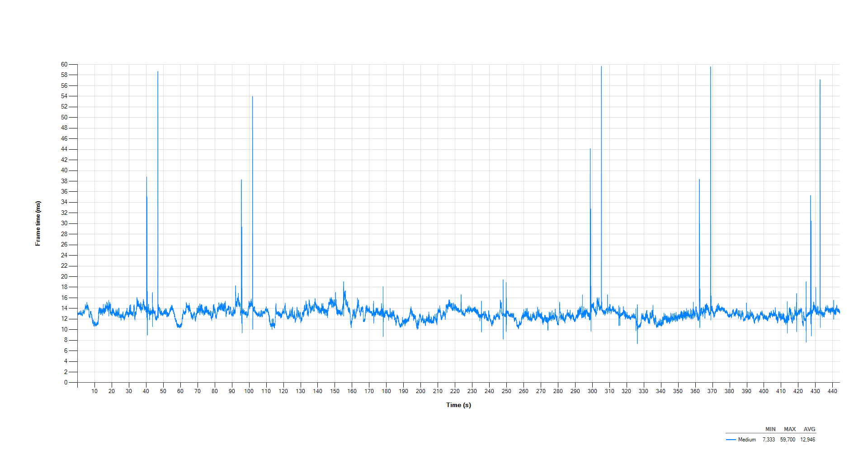Click the "Time (s)" axis title

tap(458, 405)
